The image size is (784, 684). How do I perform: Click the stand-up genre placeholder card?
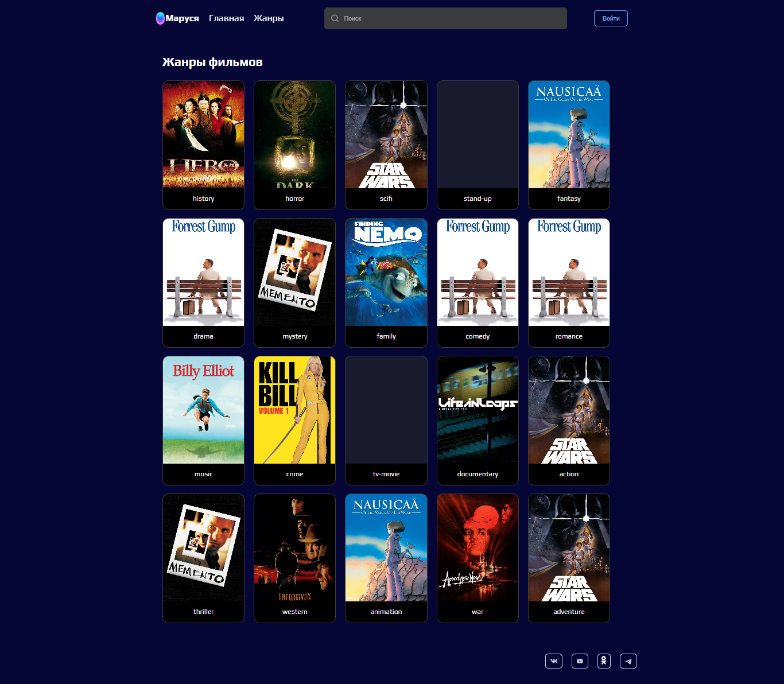click(478, 145)
